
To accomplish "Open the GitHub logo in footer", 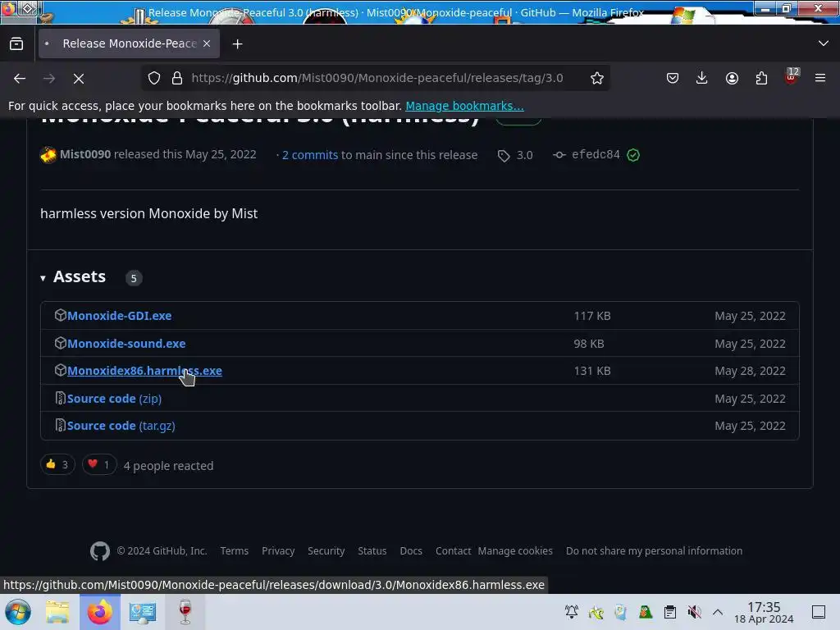I will (99, 550).
